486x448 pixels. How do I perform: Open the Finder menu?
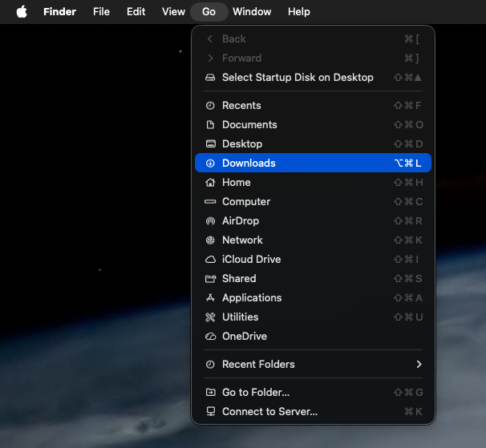[59, 12]
